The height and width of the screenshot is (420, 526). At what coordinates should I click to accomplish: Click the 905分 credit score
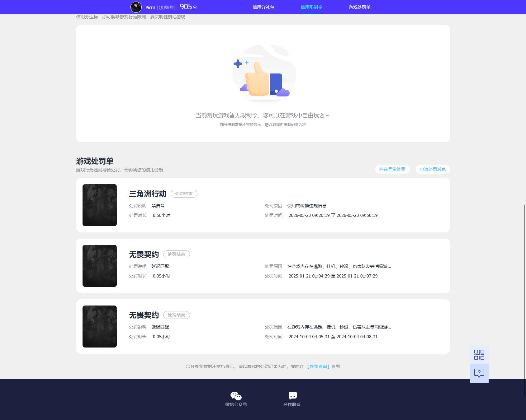[x=188, y=7]
